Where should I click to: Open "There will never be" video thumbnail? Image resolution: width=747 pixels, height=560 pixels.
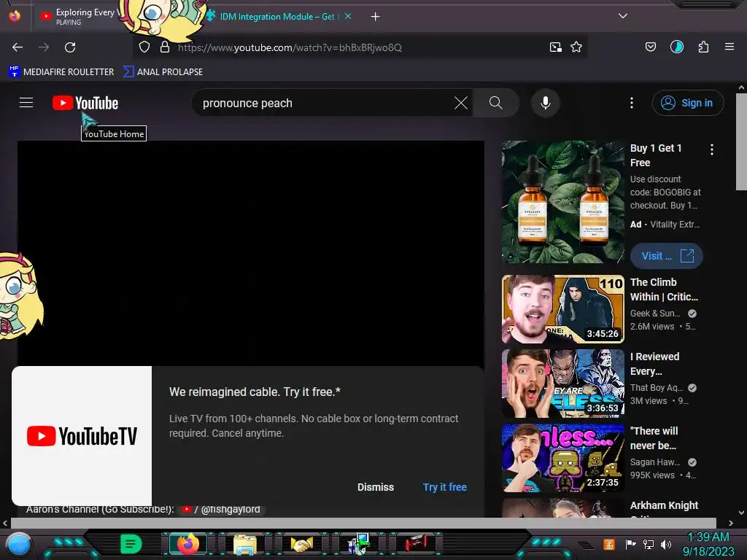tap(562, 458)
